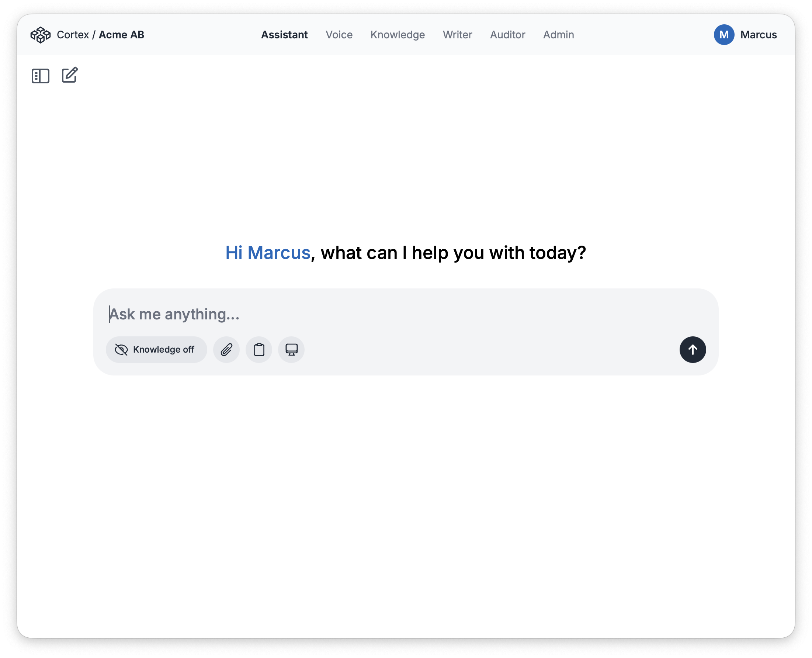
Task: Open the Admin section
Action: (558, 34)
